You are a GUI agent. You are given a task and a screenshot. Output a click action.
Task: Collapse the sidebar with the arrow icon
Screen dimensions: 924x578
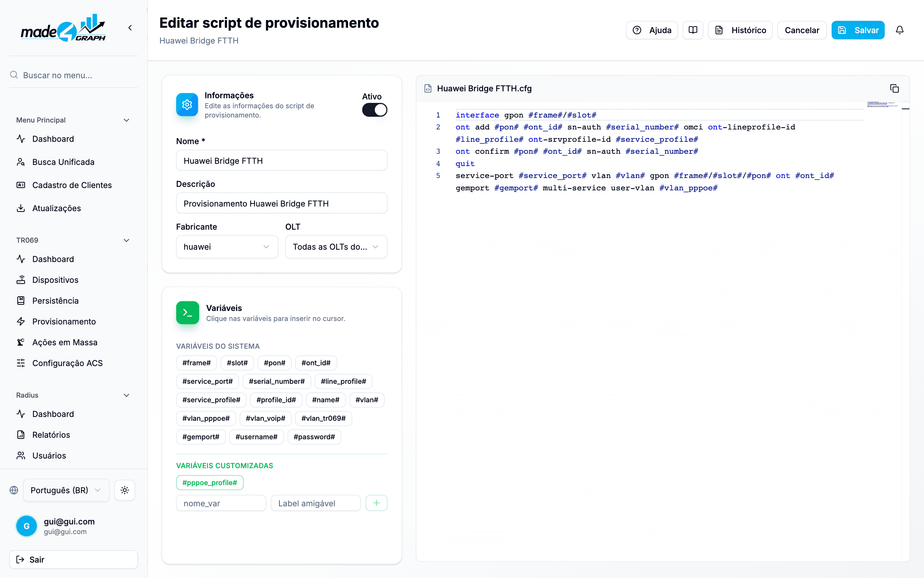coord(130,28)
